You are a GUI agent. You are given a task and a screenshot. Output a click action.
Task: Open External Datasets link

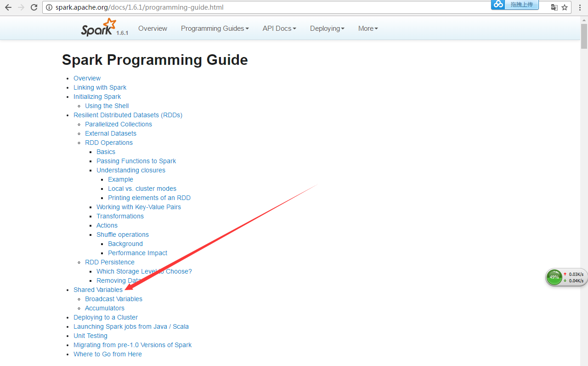click(111, 133)
